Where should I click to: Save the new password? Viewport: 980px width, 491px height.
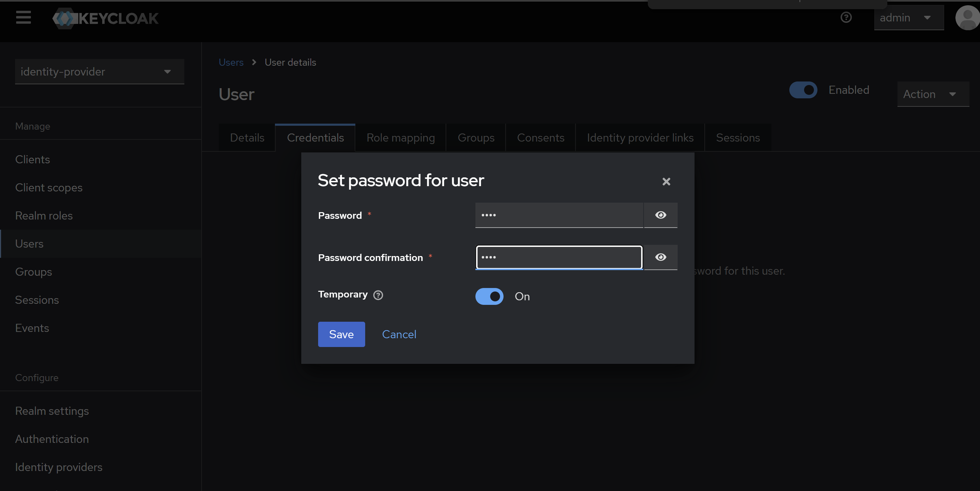341,334
